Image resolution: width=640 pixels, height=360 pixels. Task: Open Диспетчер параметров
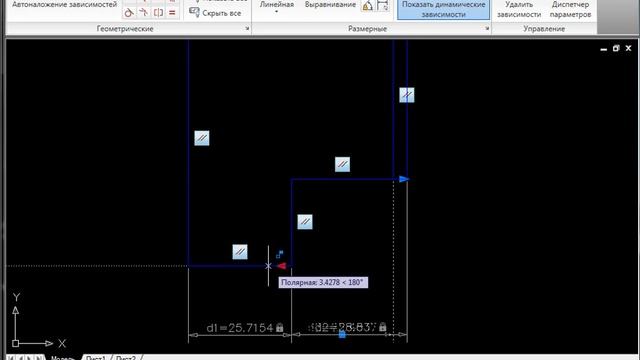coord(570,9)
